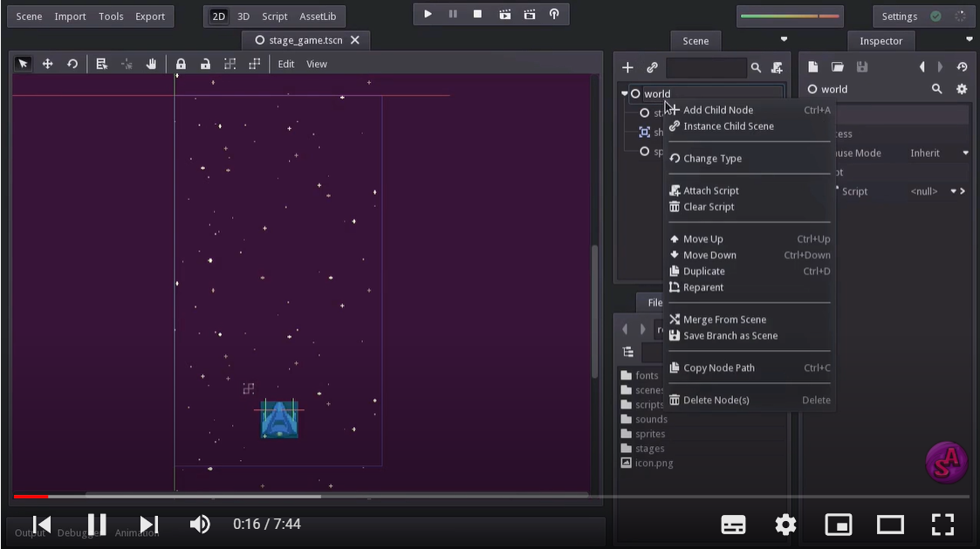980x549 pixels.
Task: Go to previous video
Action: 42,524
